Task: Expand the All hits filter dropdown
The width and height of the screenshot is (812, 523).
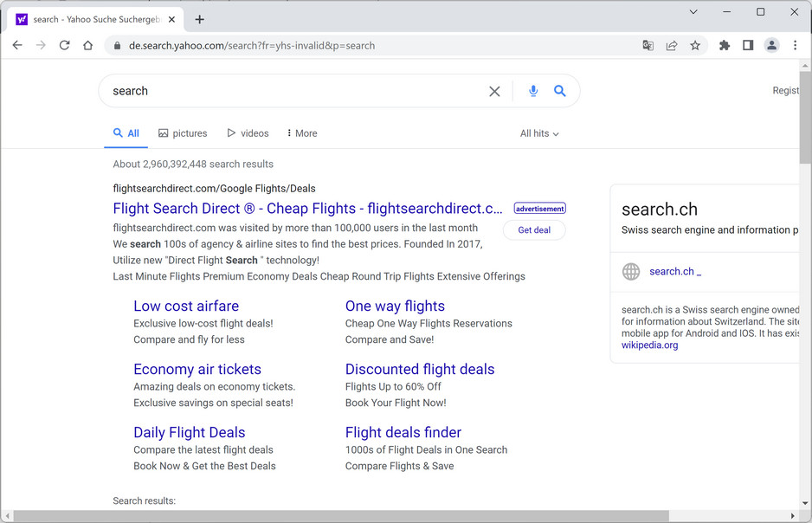Action: pyautogui.click(x=539, y=133)
